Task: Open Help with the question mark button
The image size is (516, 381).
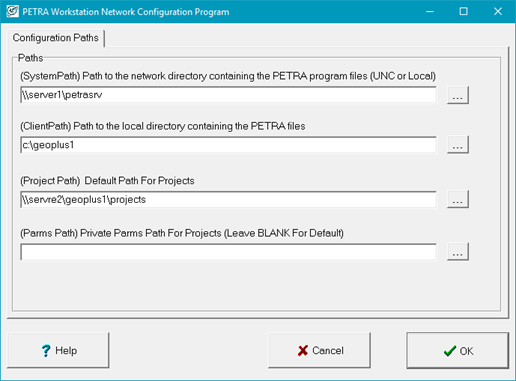Action: point(58,350)
